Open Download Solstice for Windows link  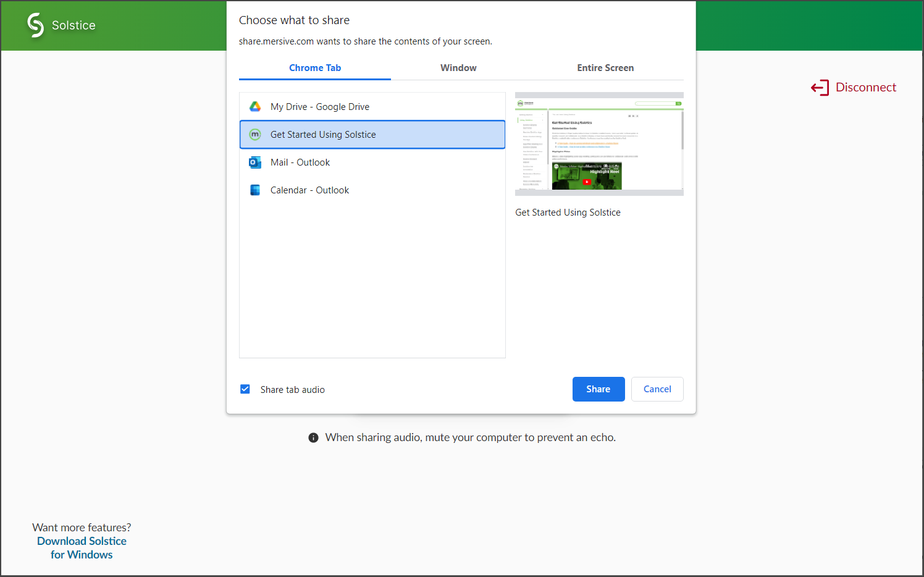(x=82, y=548)
